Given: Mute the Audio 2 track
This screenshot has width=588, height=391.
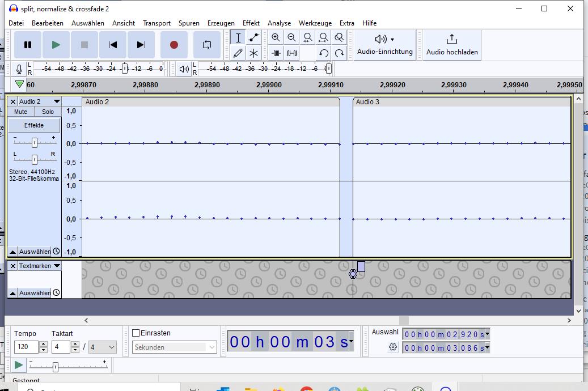Looking at the screenshot, I should (20, 112).
